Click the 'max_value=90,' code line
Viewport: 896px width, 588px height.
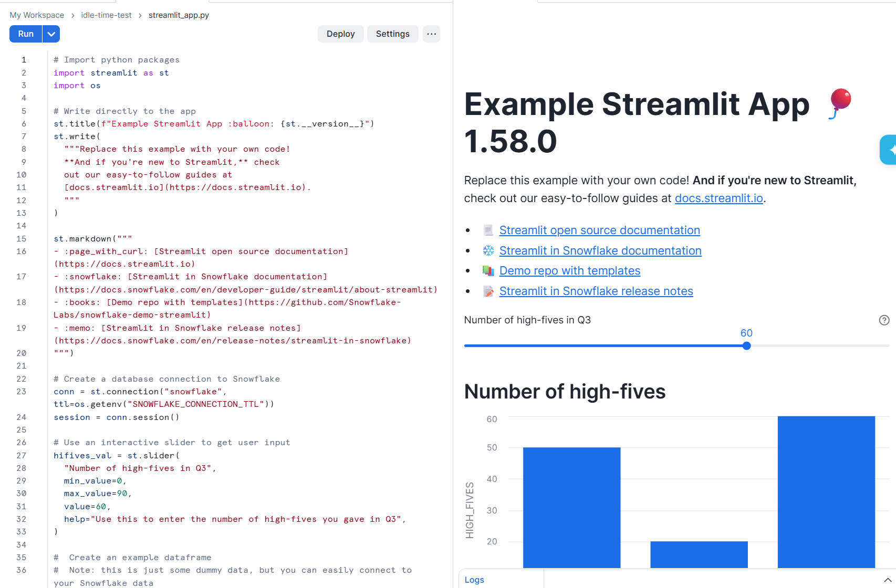click(x=98, y=493)
